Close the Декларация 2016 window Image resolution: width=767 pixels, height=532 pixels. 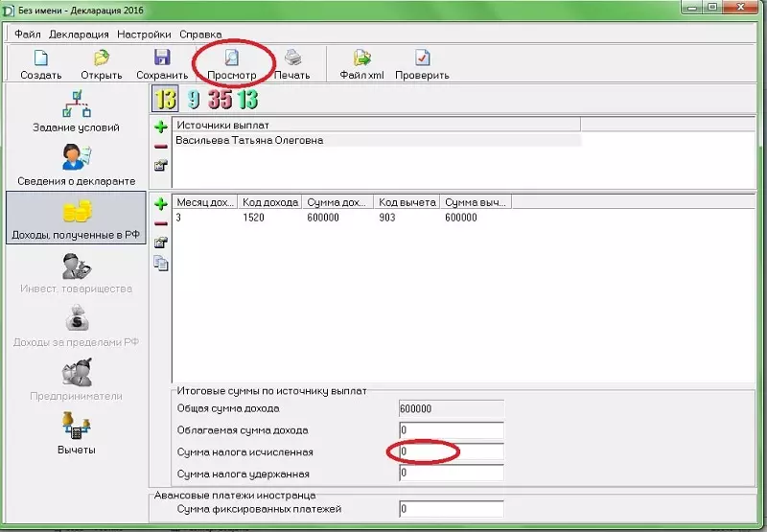point(741,8)
